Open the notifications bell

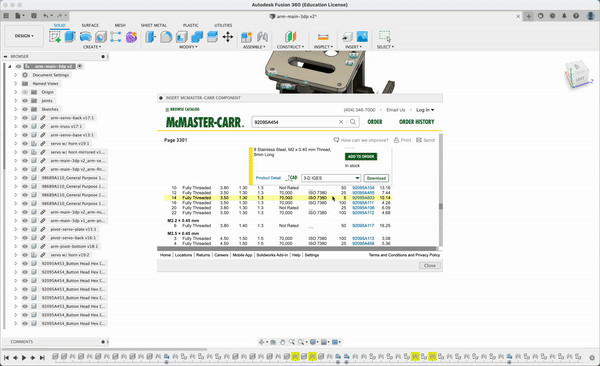pyautogui.click(x=564, y=16)
